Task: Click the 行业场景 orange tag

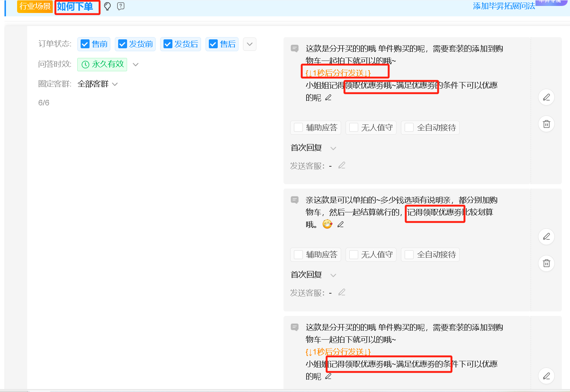Action: pos(35,6)
